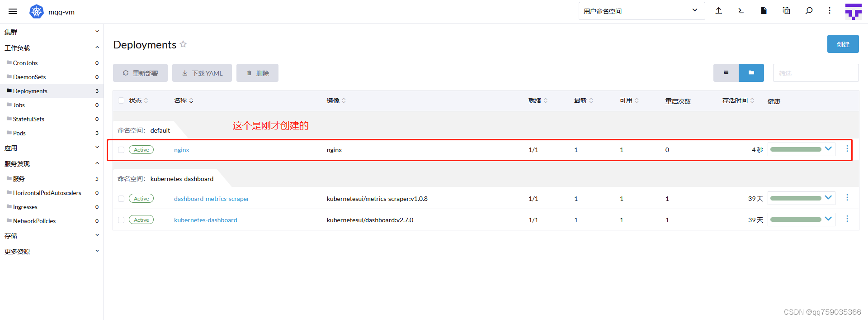Sort table by 存活时间 column
868x320 pixels.
[738, 100]
